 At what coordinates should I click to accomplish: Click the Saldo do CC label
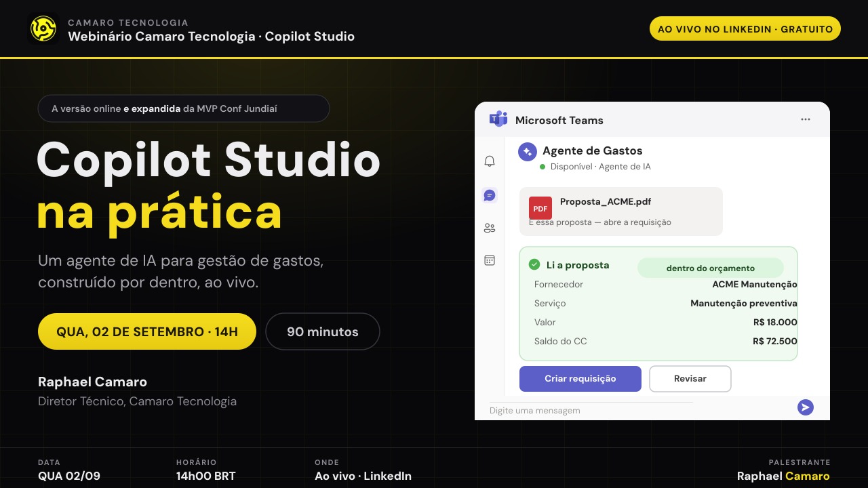click(561, 341)
